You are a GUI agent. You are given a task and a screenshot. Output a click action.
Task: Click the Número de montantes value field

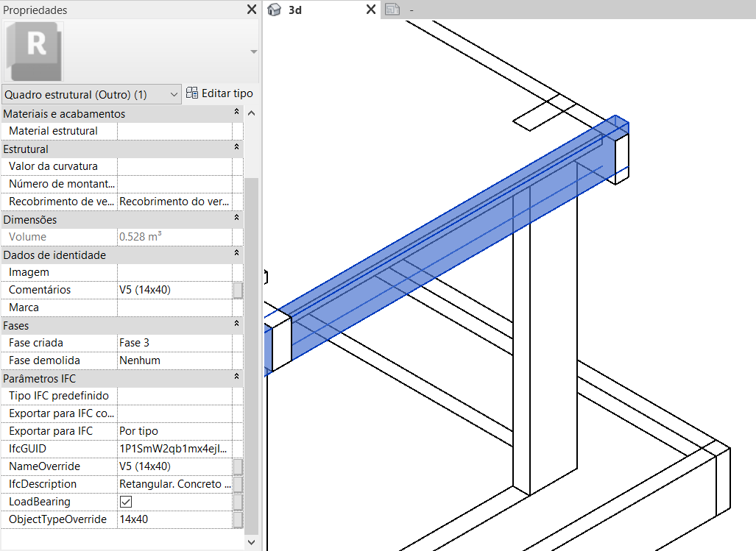(x=174, y=184)
